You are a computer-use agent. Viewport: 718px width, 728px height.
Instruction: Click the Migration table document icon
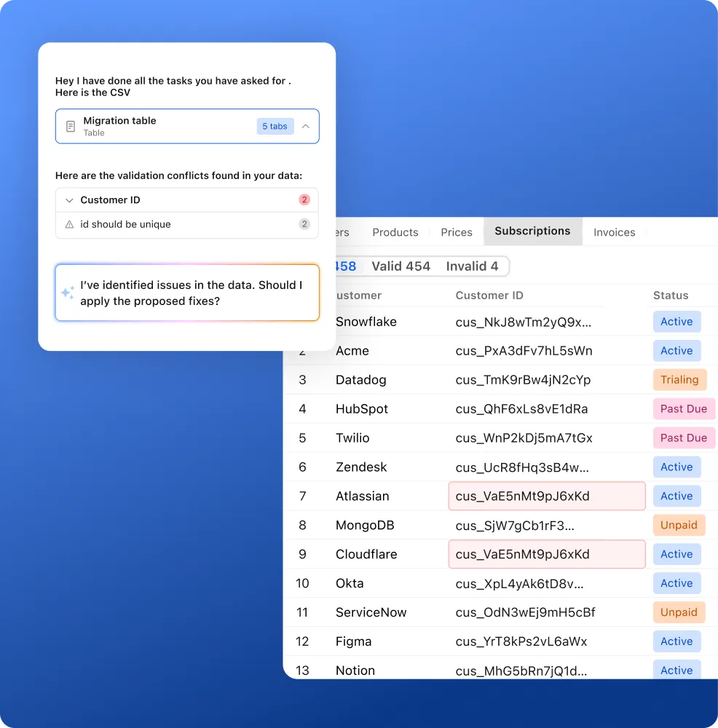click(70, 126)
